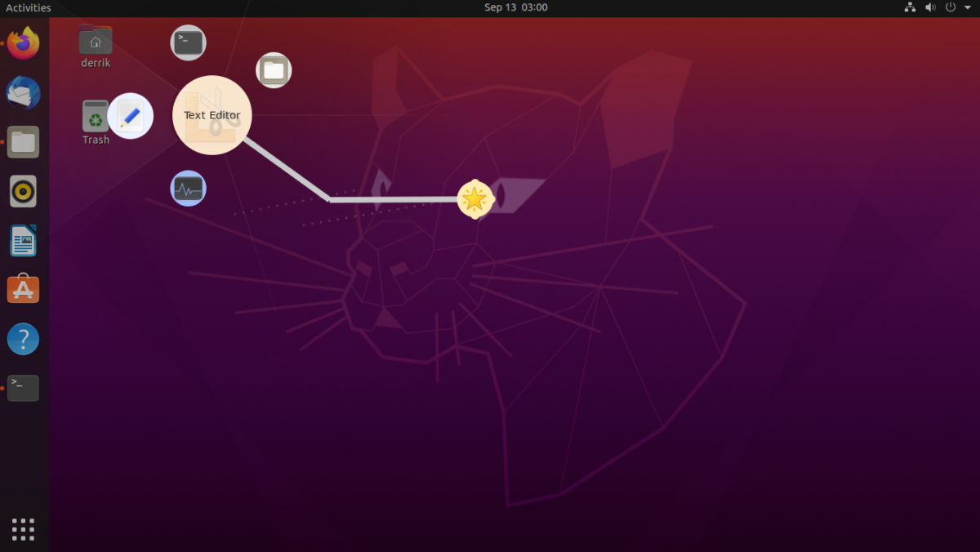Open Terminal from the dock
980x552 pixels.
23,388
